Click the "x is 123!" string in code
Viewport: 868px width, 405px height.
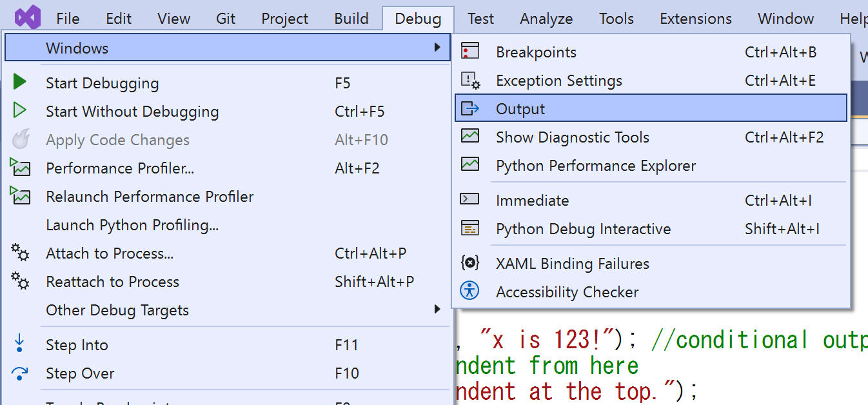click(547, 339)
